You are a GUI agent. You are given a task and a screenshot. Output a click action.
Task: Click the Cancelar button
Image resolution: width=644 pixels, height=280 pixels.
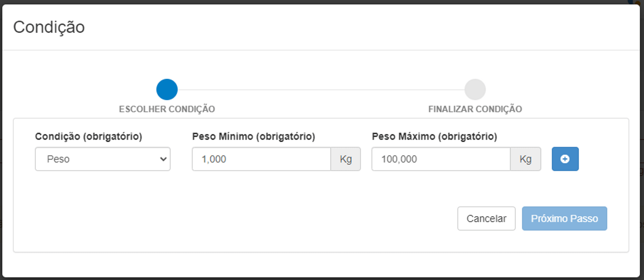coord(486,219)
